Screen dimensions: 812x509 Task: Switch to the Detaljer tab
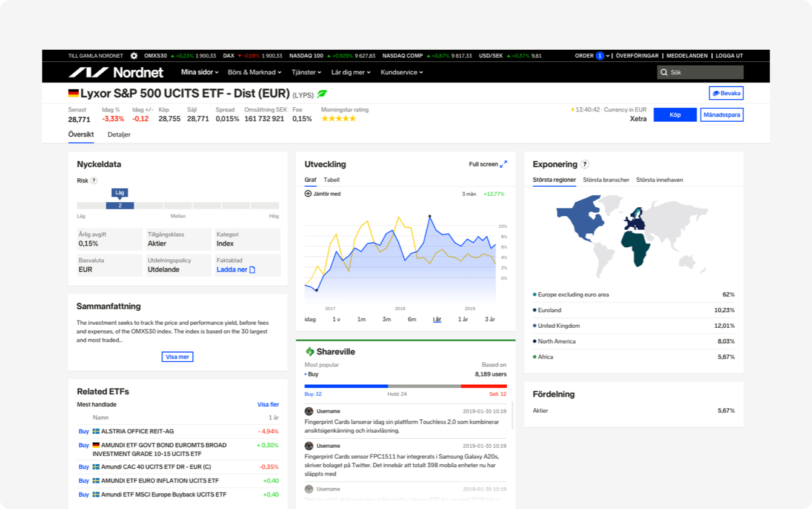coord(119,135)
